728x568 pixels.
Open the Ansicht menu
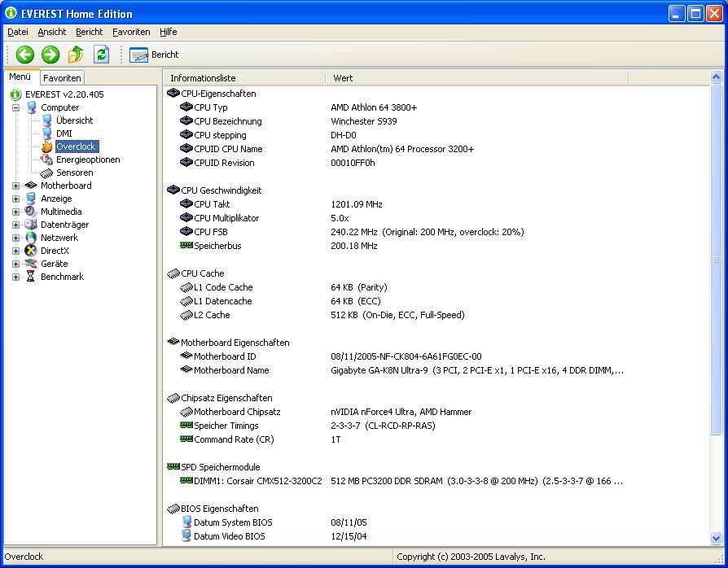click(x=52, y=32)
